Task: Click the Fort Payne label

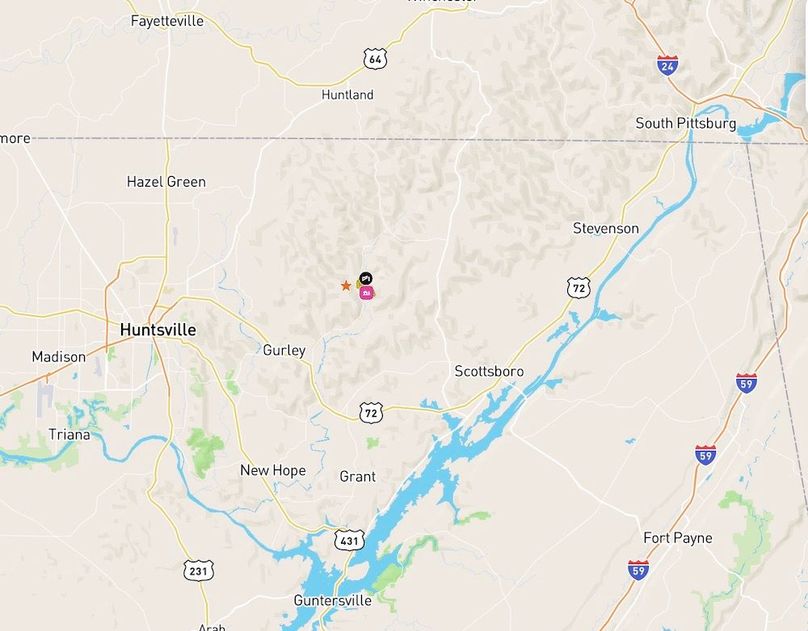Action: pyautogui.click(x=678, y=538)
